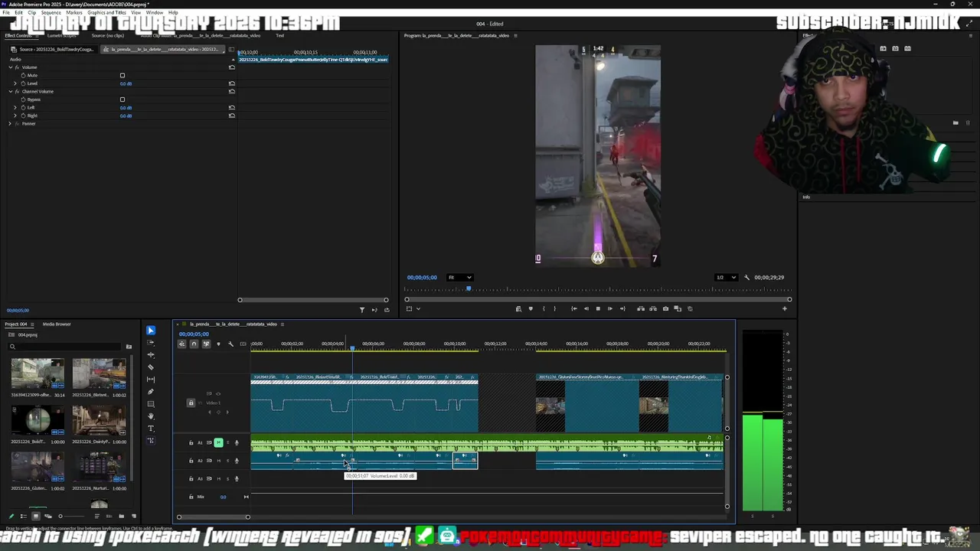Open Program monitor settings wrench

[x=746, y=278]
